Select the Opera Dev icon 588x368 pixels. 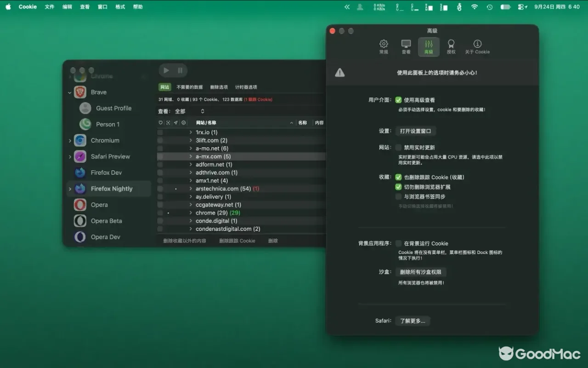tap(80, 237)
